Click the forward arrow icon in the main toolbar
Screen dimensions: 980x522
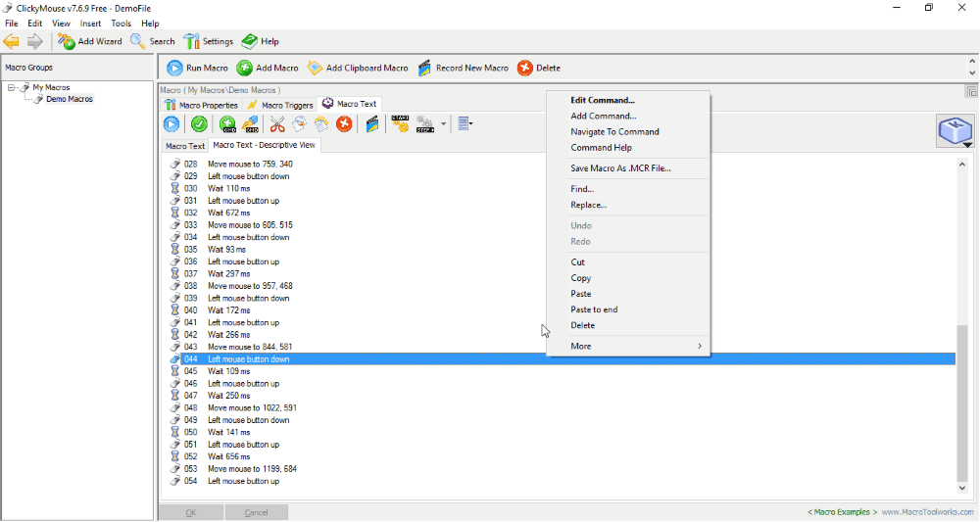point(35,42)
